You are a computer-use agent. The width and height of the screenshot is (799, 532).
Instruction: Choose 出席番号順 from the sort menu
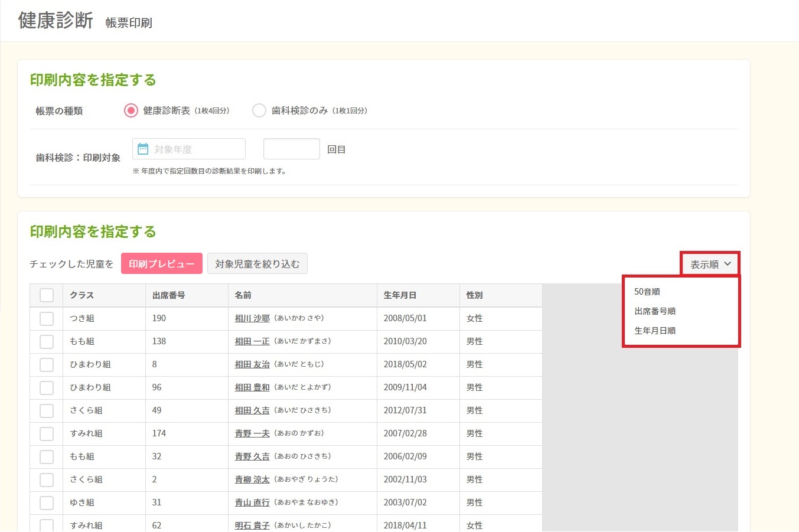(x=655, y=311)
